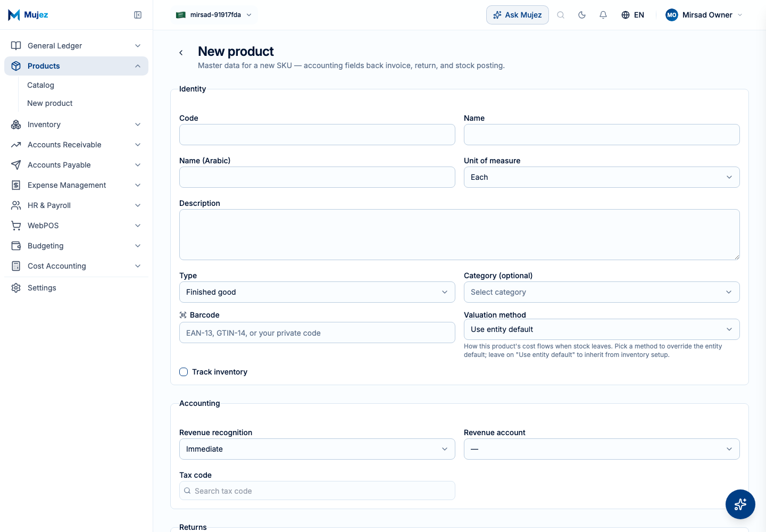This screenshot has height=532, width=766.
Task: Toggle dark mode moon icon
Action: 582,15
